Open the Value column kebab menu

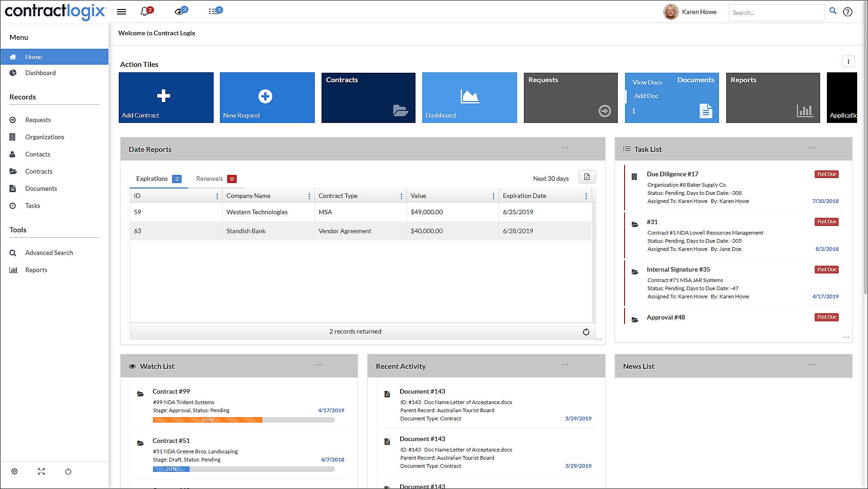(x=493, y=195)
